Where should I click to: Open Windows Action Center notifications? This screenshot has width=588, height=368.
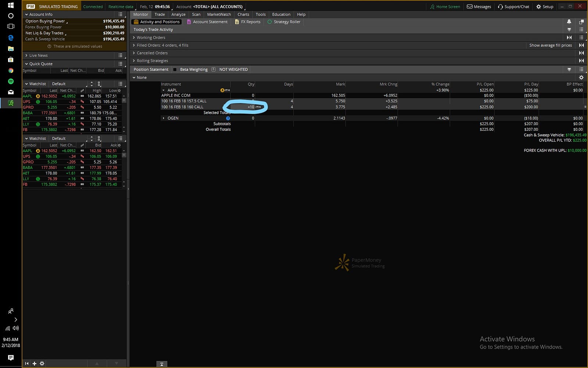[x=11, y=357]
